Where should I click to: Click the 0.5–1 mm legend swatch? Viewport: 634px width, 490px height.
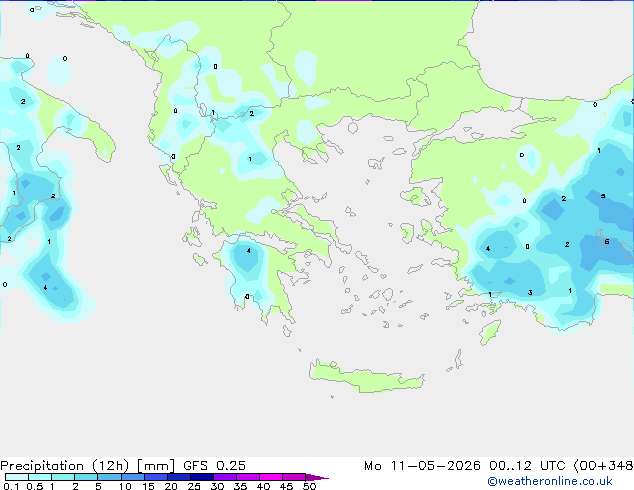tap(40, 477)
